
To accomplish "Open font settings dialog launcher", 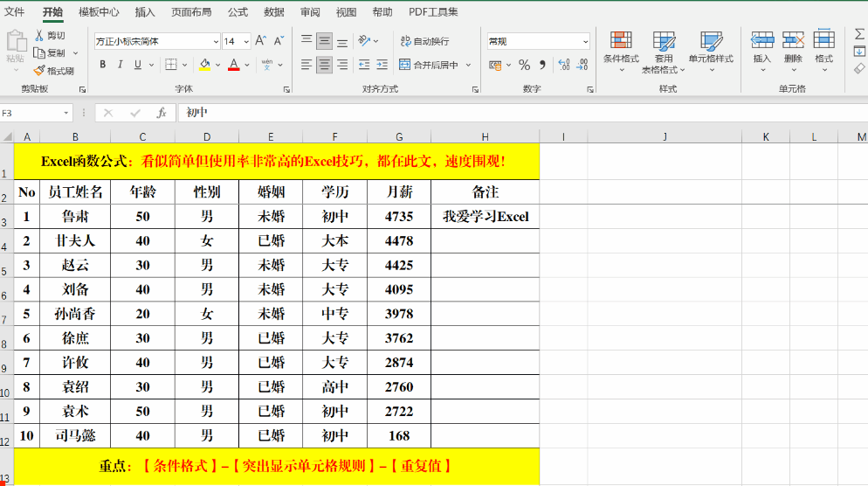I will click(x=286, y=89).
